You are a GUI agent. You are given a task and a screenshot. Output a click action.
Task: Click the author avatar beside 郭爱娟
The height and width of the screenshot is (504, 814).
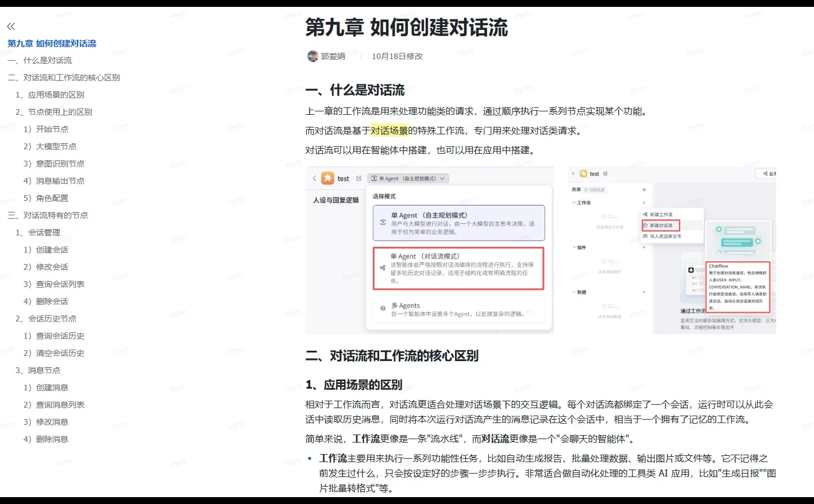[313, 56]
